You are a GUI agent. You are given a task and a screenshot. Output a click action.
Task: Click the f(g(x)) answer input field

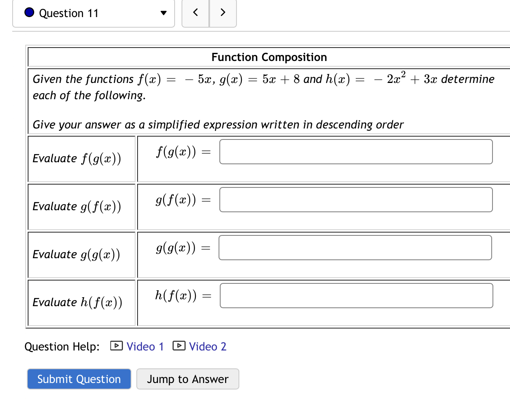(x=355, y=151)
